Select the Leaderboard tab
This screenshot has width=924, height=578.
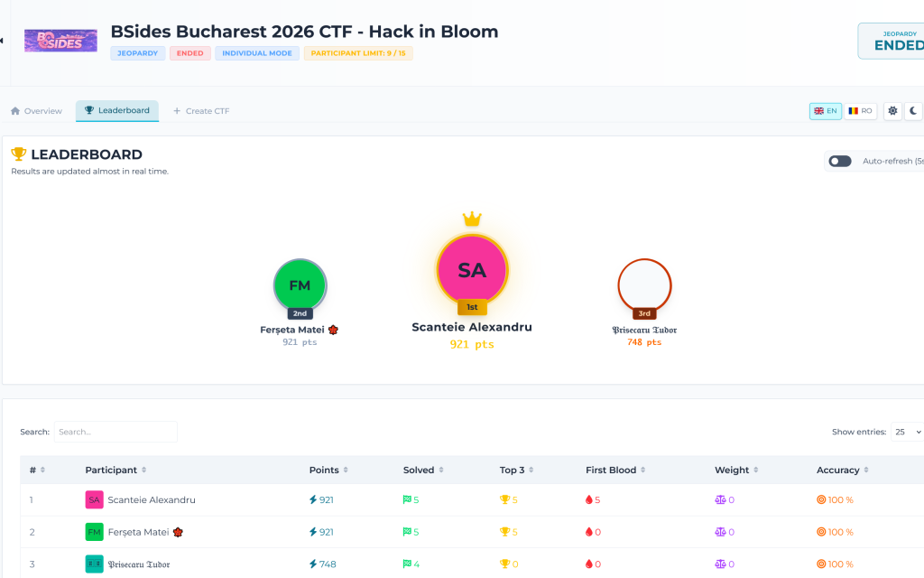pos(117,111)
